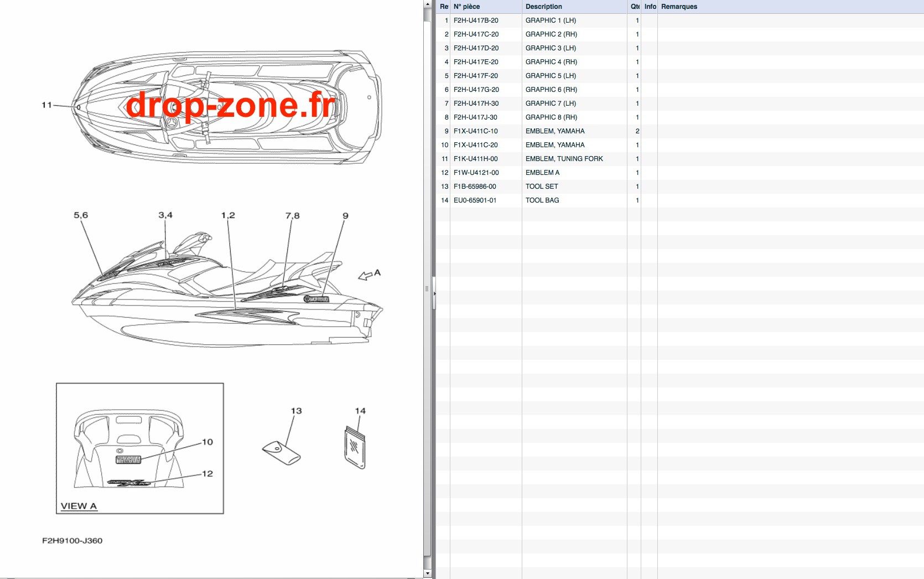Click the TOOL BAG description
This screenshot has height=579, width=924.
[x=542, y=200]
